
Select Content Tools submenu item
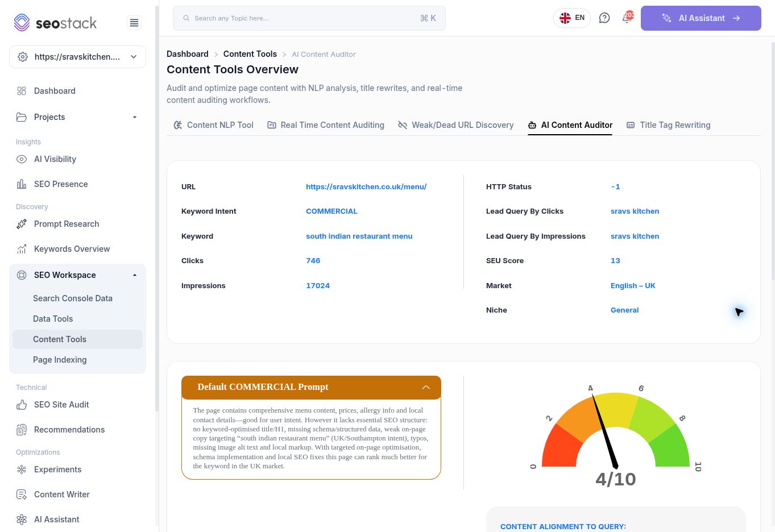(77, 339)
